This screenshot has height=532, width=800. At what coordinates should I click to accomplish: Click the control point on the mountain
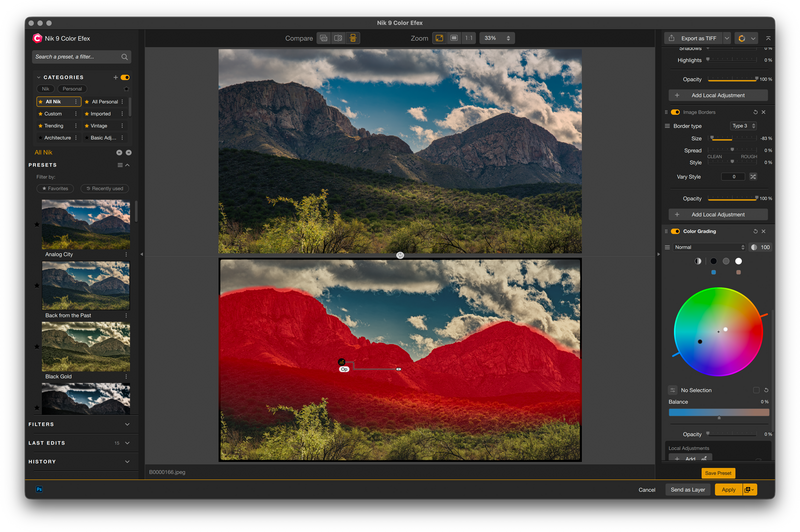(x=342, y=362)
